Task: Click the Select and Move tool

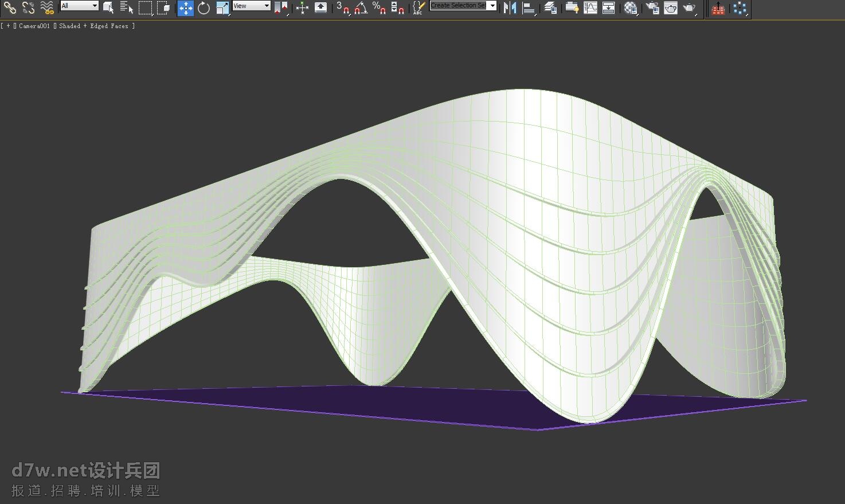Action: click(185, 7)
